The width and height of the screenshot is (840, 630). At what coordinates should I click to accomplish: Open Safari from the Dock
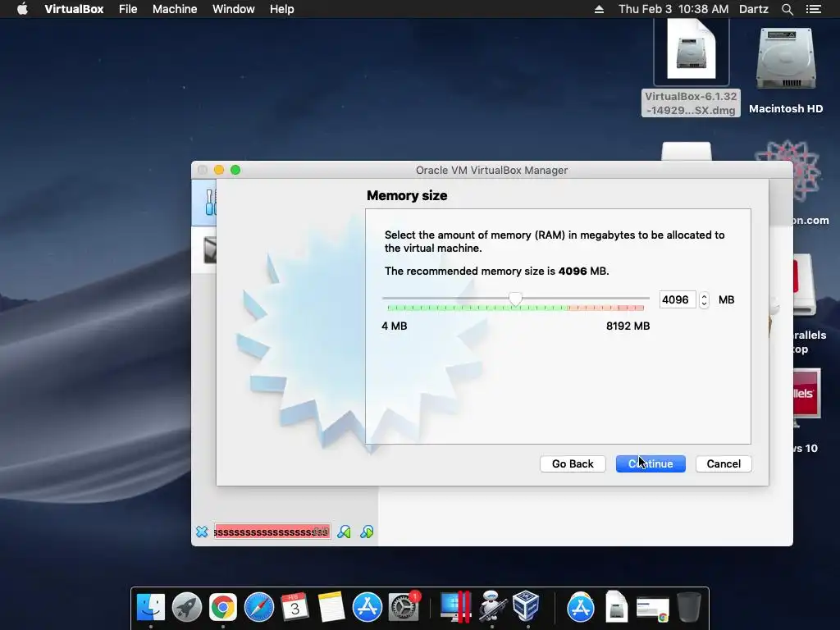click(x=259, y=607)
